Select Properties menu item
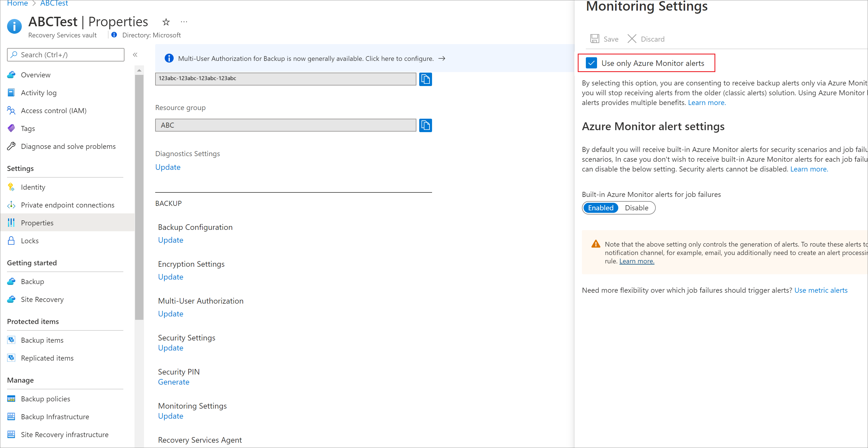 (x=37, y=222)
